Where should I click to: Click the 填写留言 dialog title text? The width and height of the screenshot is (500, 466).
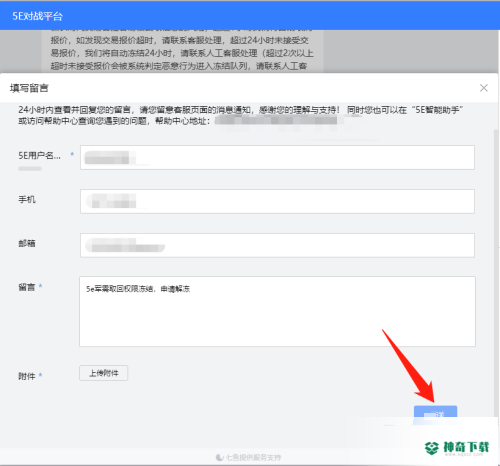(29, 88)
